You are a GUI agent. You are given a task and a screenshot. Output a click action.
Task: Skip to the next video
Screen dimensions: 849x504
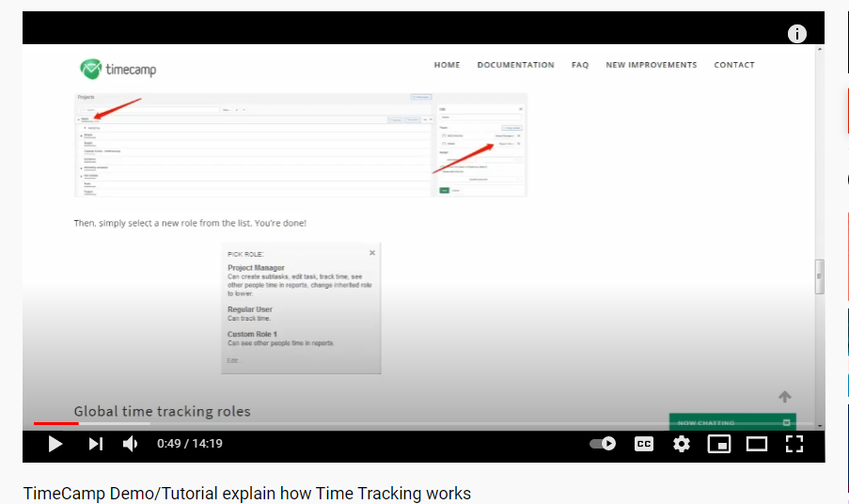[x=95, y=444]
